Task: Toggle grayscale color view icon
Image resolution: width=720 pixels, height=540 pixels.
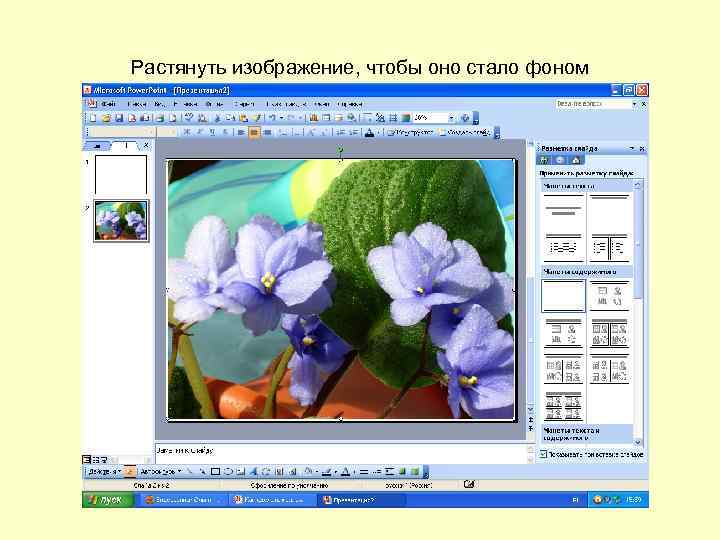Action: click(405, 118)
